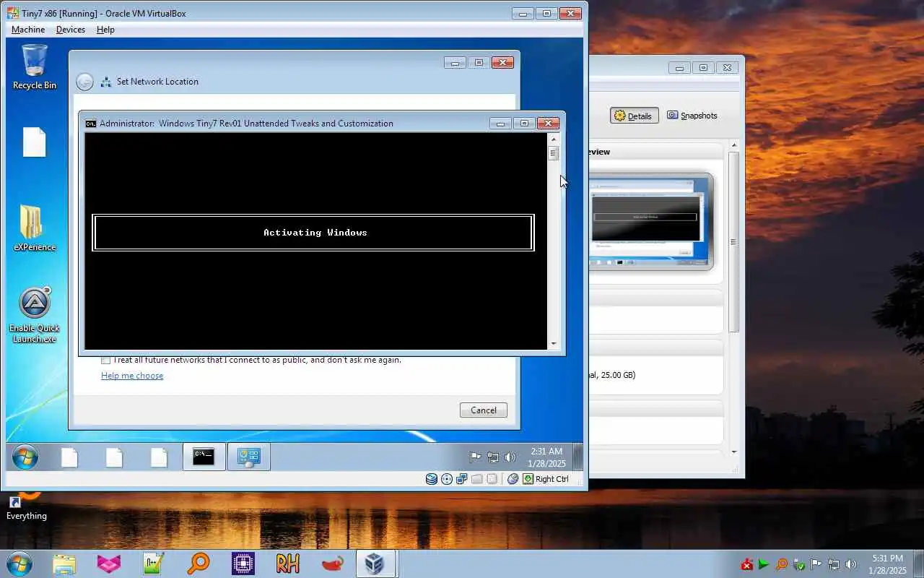Switch to Details view in VirtualBox Manager
The height and width of the screenshot is (578, 924).
[634, 116]
